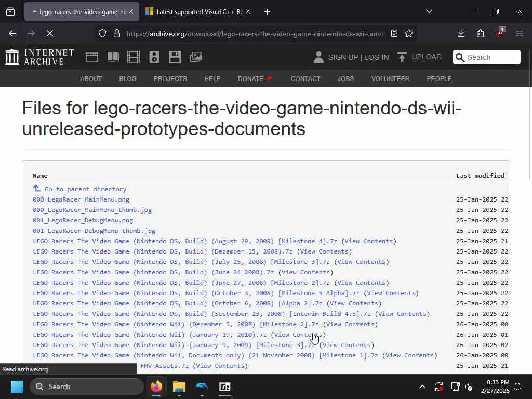
Task: Open Firefox View tab overview icon
Action: point(10,12)
